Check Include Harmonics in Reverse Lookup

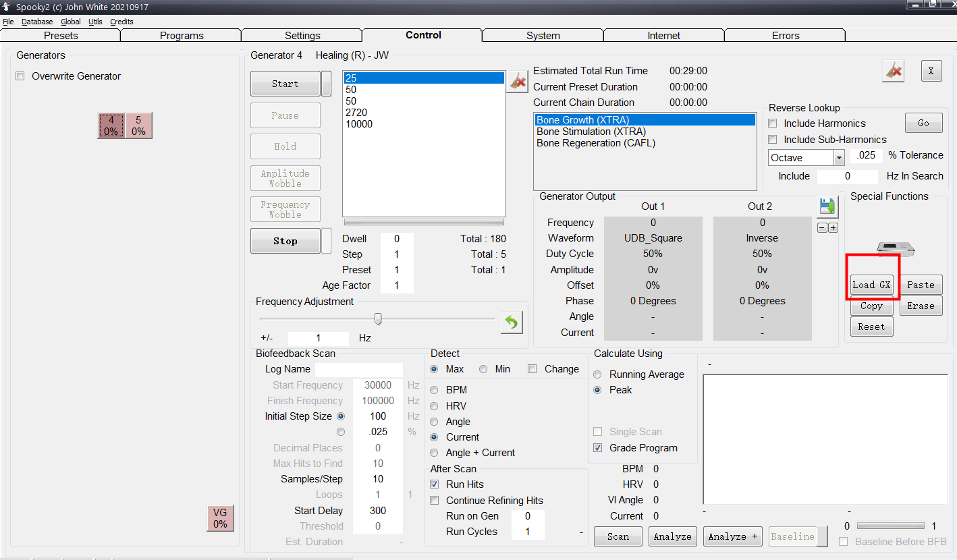[773, 123]
